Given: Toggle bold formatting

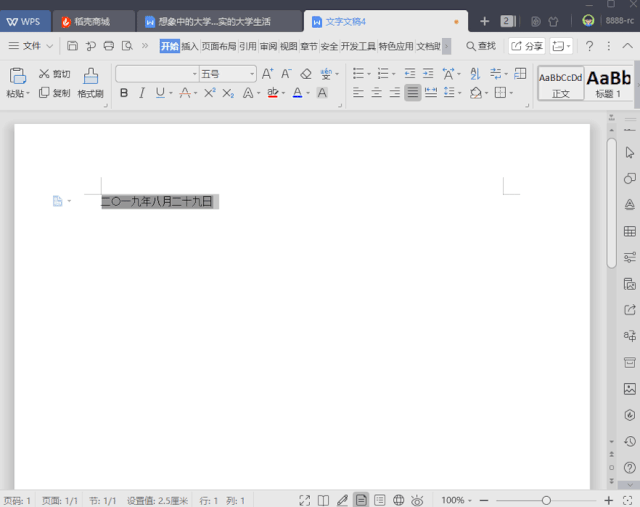Looking at the screenshot, I should click(x=124, y=93).
